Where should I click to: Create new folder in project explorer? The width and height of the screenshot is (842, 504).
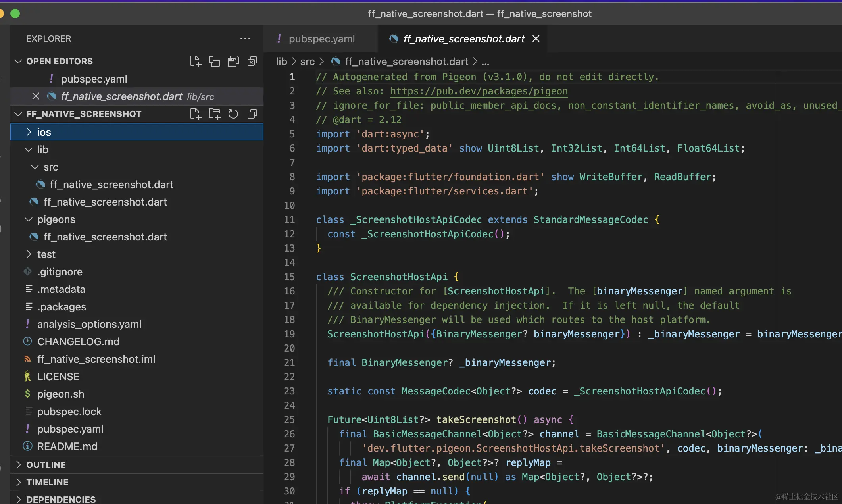click(x=214, y=114)
